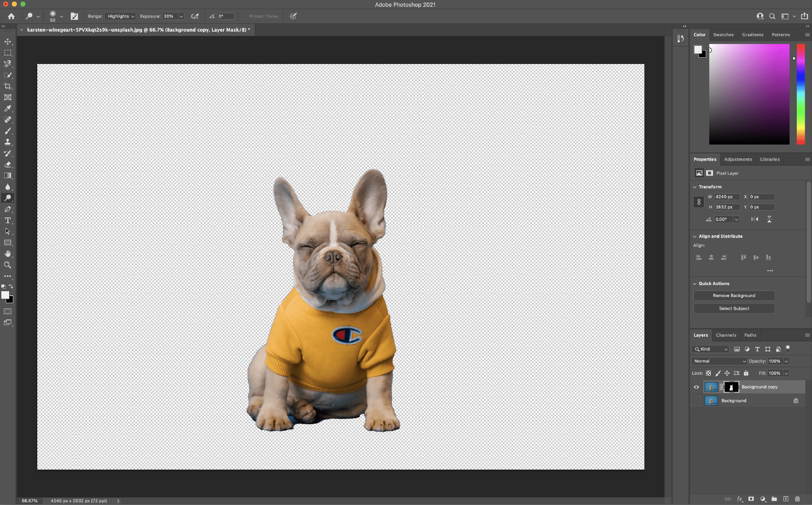Select the Type tool
The image size is (812, 505).
[x=8, y=220]
